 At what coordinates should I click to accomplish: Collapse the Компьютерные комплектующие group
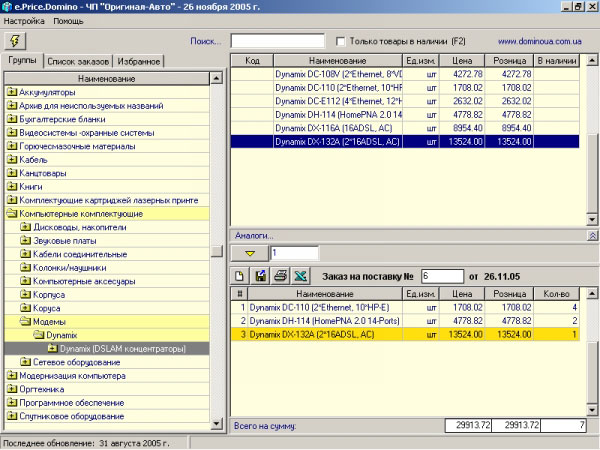click(x=12, y=214)
